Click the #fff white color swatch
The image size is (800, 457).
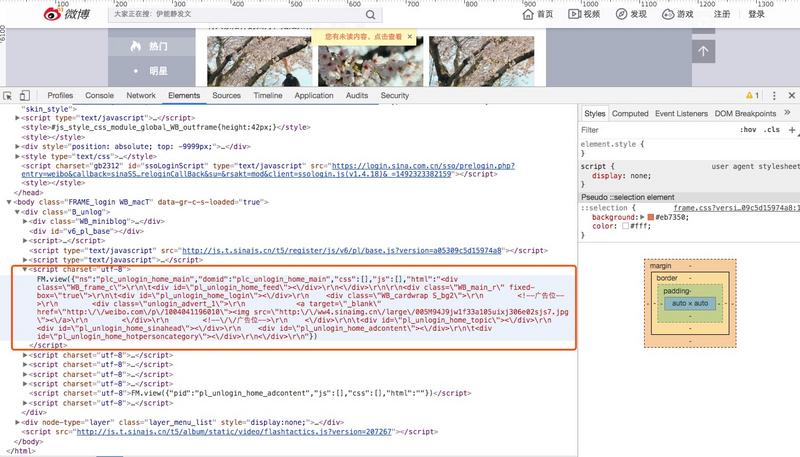point(625,226)
